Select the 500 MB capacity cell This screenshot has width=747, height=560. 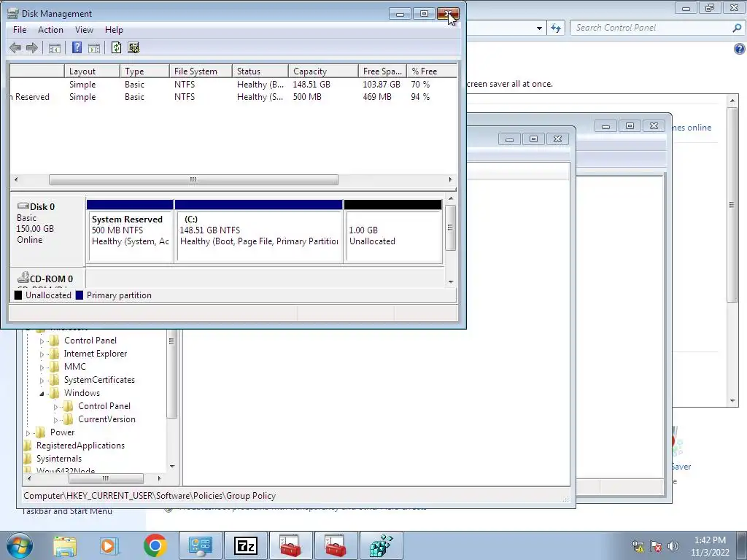click(307, 97)
